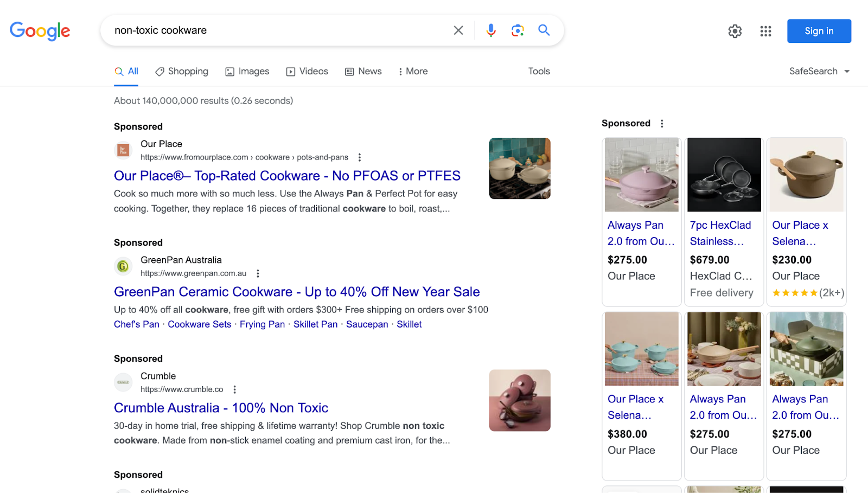Switch to the News tab

(363, 71)
